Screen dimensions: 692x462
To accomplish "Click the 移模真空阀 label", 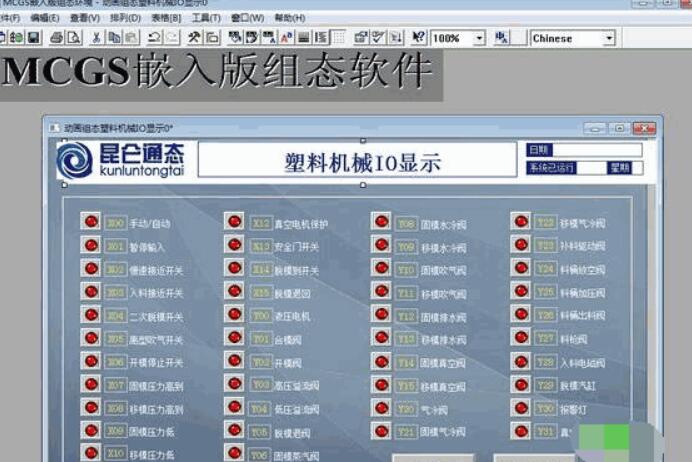I will coord(443,387).
